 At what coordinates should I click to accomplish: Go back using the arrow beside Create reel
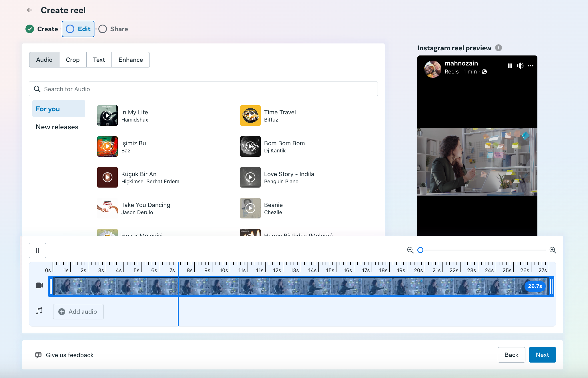(30, 10)
